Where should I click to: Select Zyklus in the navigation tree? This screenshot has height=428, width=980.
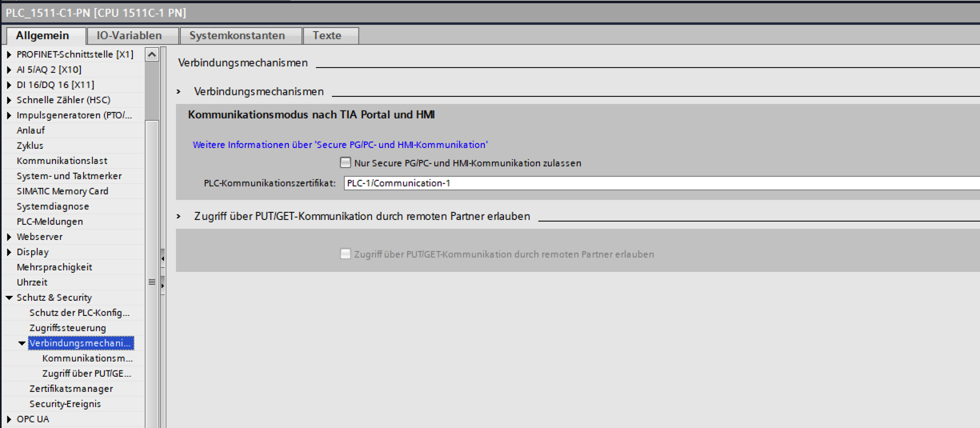tap(30, 146)
